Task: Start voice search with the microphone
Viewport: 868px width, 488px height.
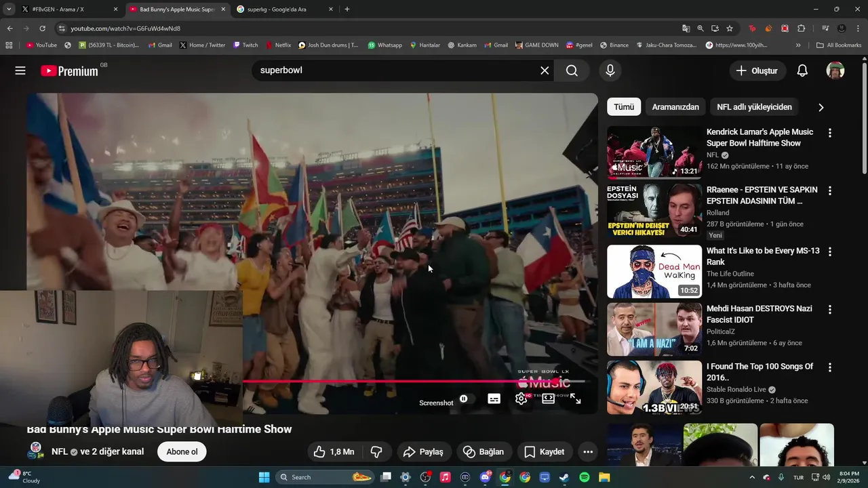Action: click(x=610, y=70)
